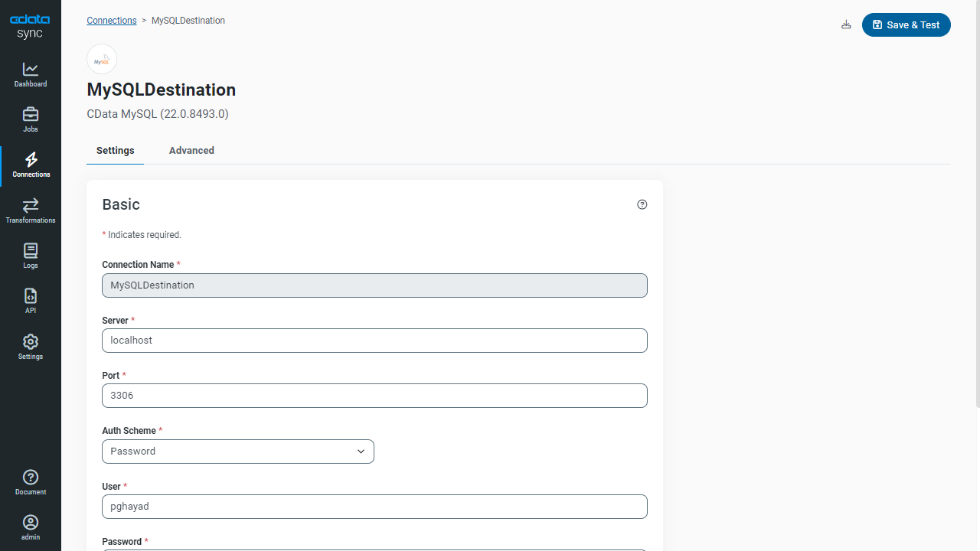Click the MySQL logo thumbnail
This screenshot has height=551, width=980.
[x=102, y=59]
